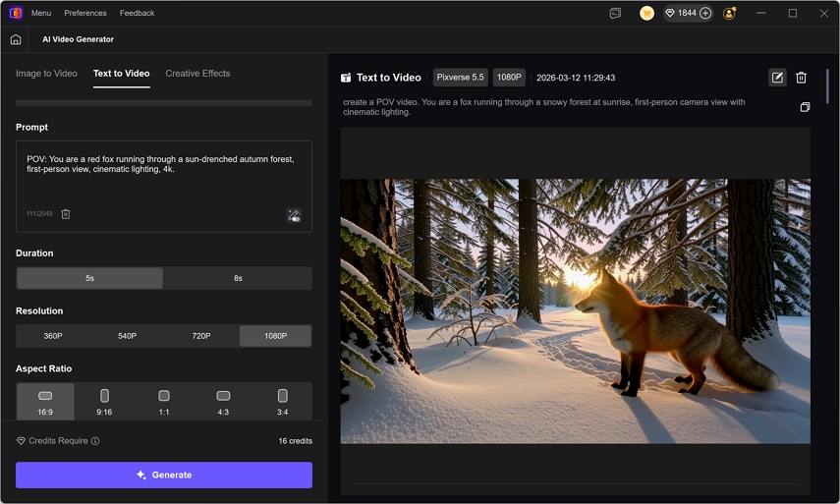The width and height of the screenshot is (840, 504).
Task: Click the result prompt description text
Action: [543, 107]
